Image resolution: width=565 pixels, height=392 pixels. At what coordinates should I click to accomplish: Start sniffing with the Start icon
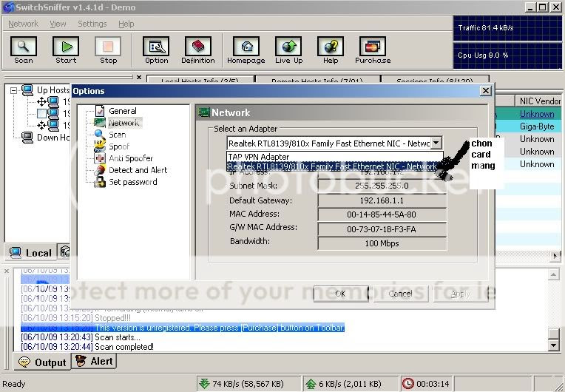(x=66, y=47)
